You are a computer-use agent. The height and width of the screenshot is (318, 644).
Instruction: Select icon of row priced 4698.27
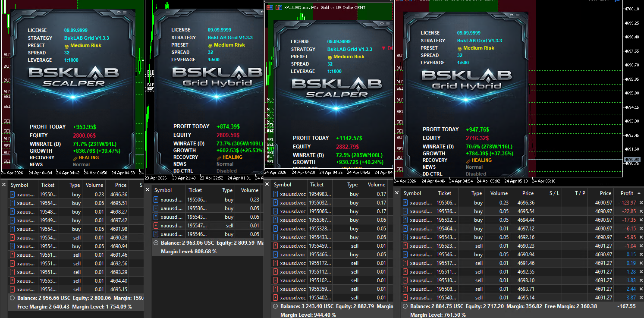tap(13, 212)
